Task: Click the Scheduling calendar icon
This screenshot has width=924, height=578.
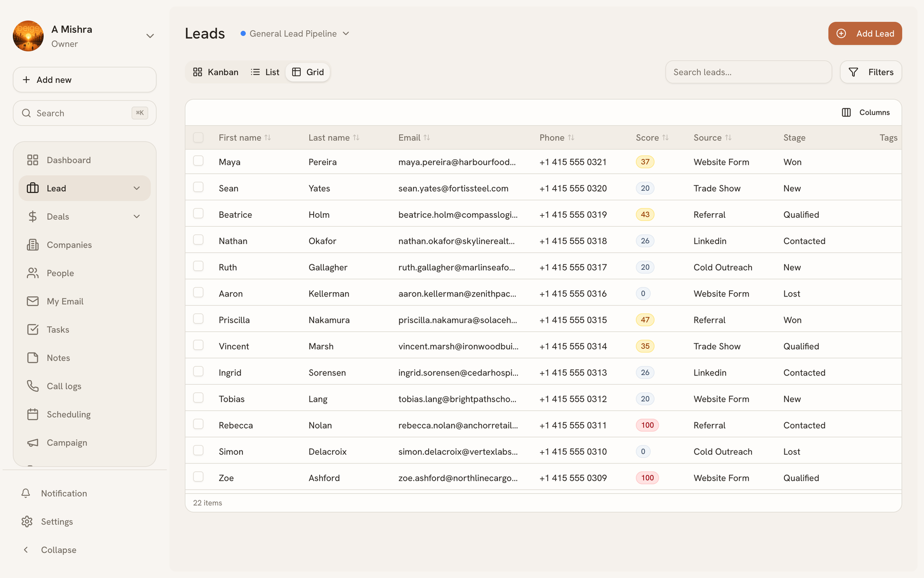Action: point(32,415)
